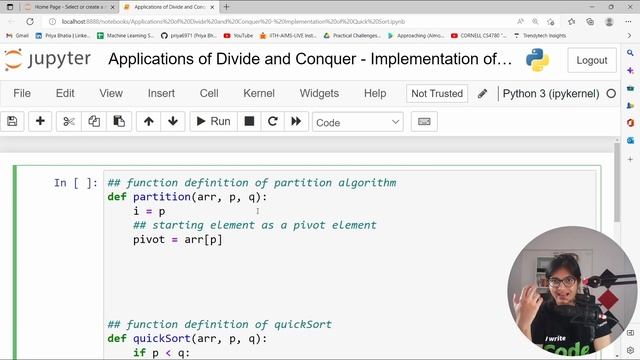The width and height of the screenshot is (640, 360).
Task: Open the Machine Learning bookmark
Action: [x=125, y=36]
